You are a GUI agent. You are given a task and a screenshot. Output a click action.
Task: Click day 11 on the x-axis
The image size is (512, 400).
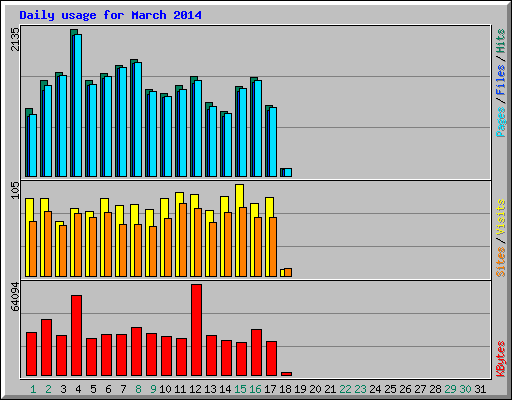pos(180,389)
